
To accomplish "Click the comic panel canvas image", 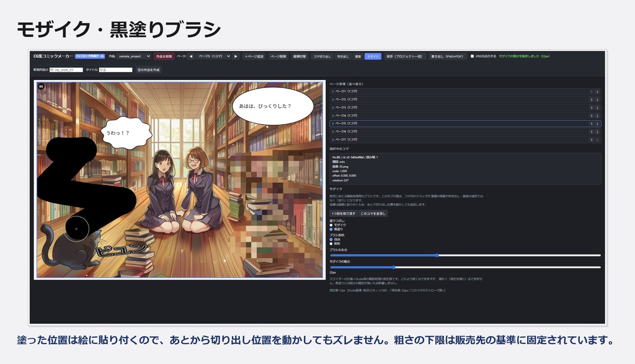I will [x=180, y=180].
